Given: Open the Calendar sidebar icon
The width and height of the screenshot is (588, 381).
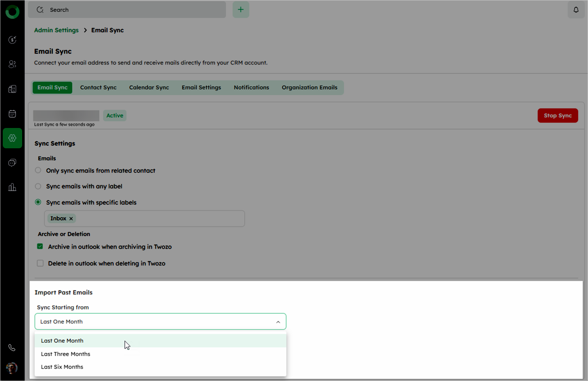Looking at the screenshot, I should click(12, 114).
